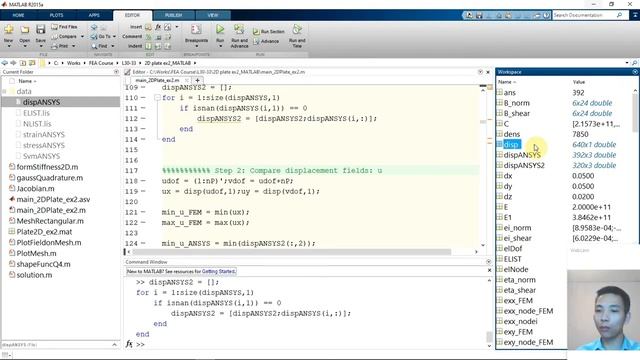The image size is (640, 360).
Task: Add a new editor tab with plus
Action: (x=197, y=80)
